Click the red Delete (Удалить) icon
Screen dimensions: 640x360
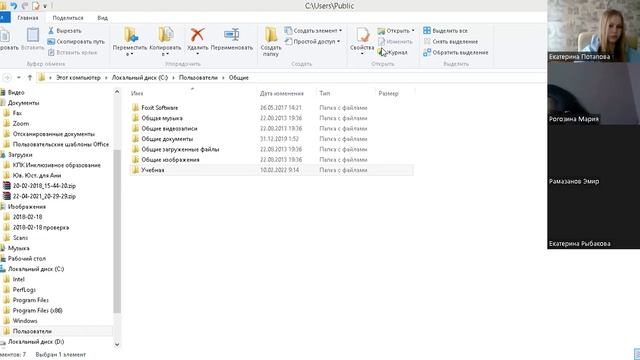click(x=198, y=35)
